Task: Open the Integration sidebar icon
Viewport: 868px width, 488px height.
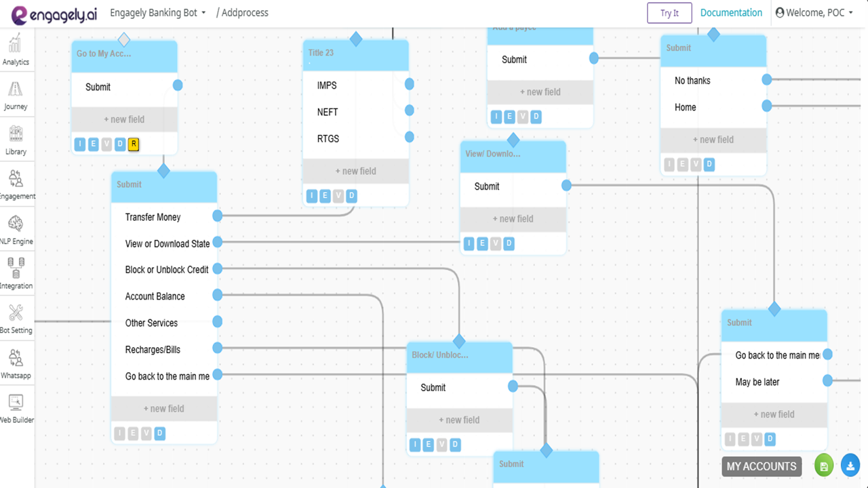Action: [16, 274]
